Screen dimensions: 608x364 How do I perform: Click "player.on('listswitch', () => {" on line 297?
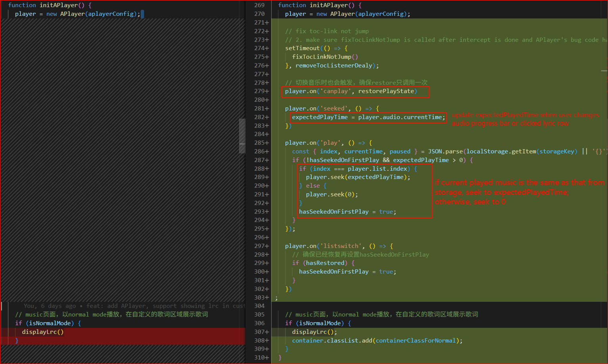[x=339, y=246]
